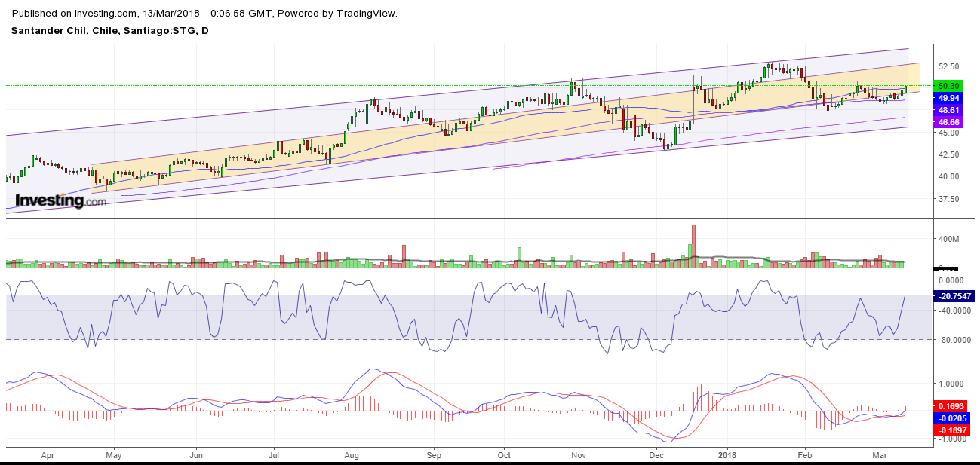This screenshot has width=980, height=465.
Task: Click the tall green volume bar in early October
Action: (x=520, y=257)
